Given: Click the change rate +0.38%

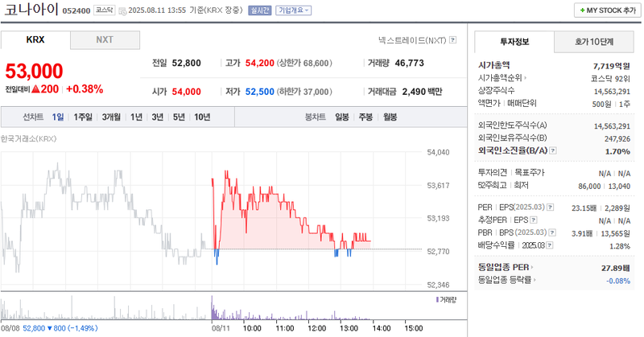Looking at the screenshot, I should pos(85,89).
